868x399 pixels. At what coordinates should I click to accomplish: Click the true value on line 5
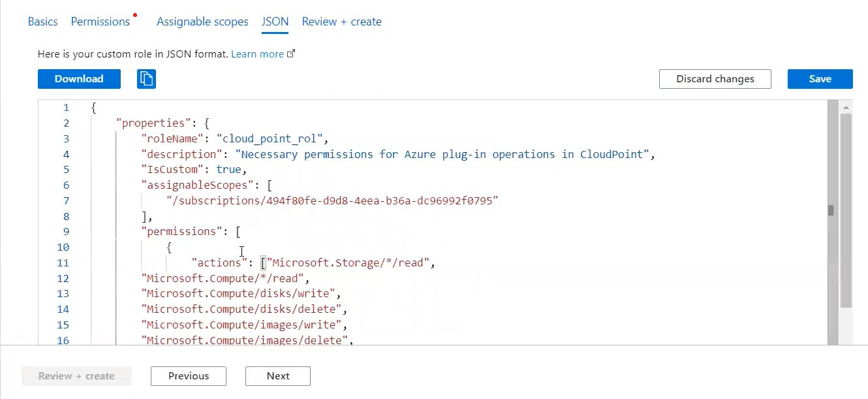229,170
